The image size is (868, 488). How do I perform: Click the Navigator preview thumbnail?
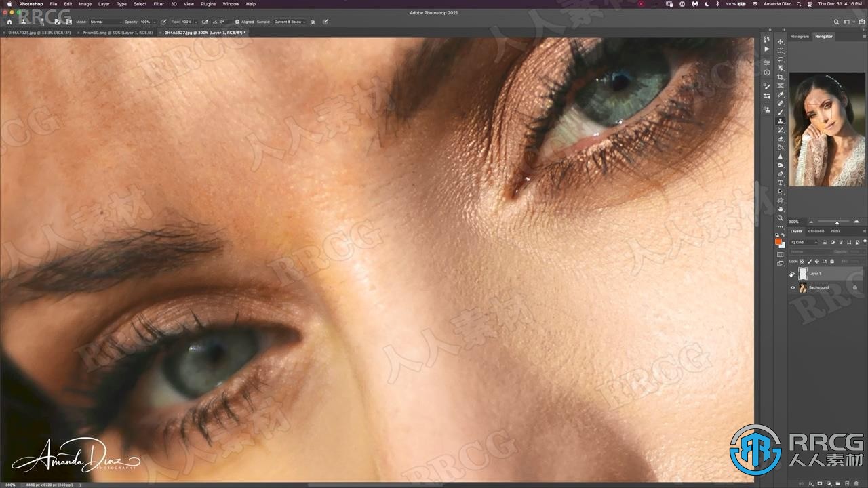(827, 129)
